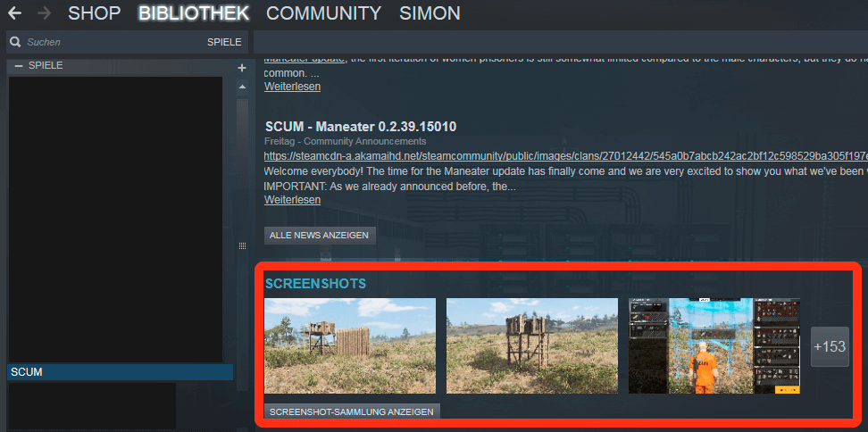The width and height of the screenshot is (868, 432).
Task: Click SCREENSHOT-SAMMLUNG ANZEIGEN button
Action: tap(352, 412)
